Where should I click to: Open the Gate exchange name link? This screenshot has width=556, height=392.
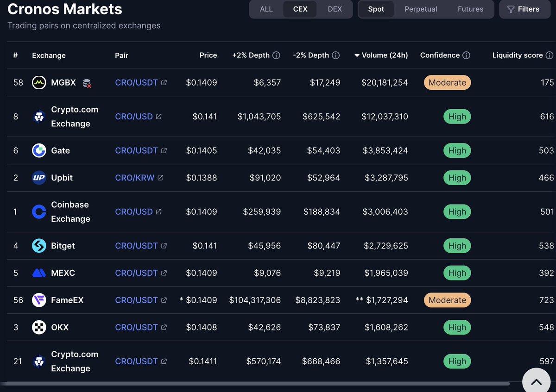pyautogui.click(x=60, y=150)
